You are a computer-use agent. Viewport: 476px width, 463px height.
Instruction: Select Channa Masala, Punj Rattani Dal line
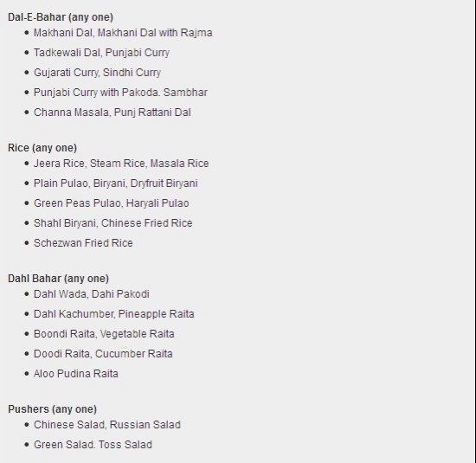[x=113, y=113]
